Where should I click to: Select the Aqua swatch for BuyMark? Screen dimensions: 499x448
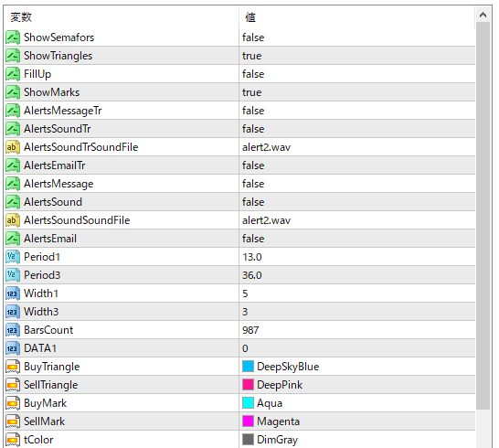tap(248, 403)
